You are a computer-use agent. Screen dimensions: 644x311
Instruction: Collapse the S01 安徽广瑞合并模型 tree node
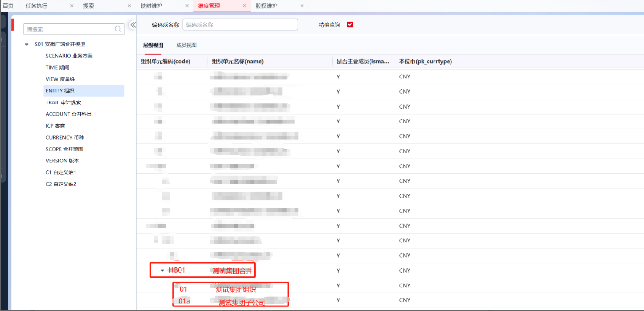coord(27,44)
